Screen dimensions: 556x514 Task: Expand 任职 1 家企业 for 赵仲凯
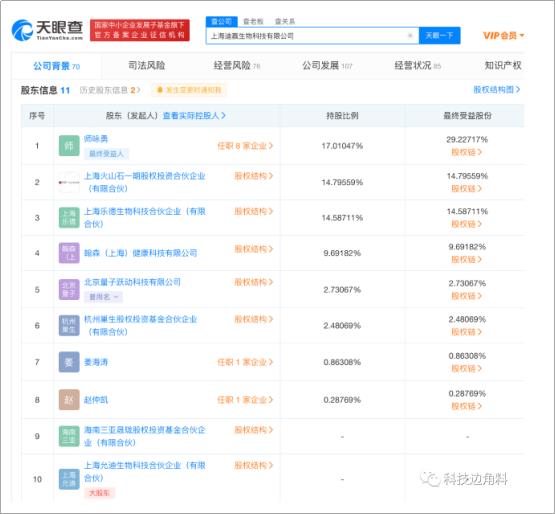tap(245, 400)
